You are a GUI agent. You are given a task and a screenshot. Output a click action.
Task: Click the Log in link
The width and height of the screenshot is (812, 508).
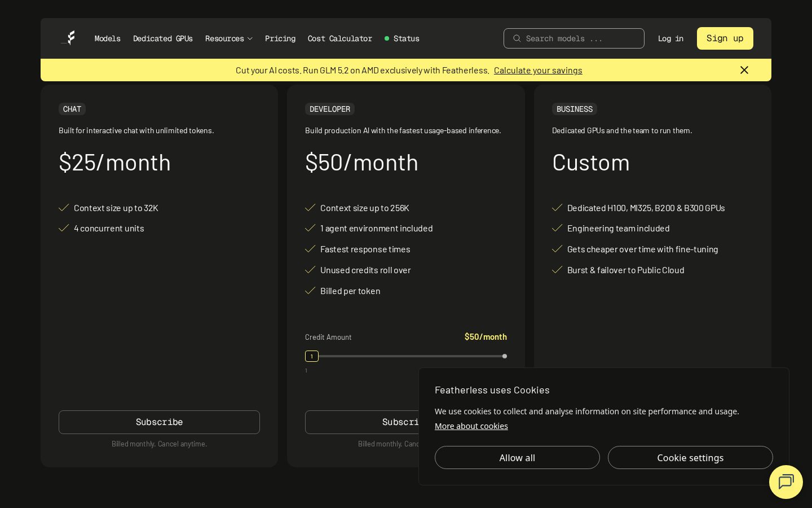pos(670,38)
